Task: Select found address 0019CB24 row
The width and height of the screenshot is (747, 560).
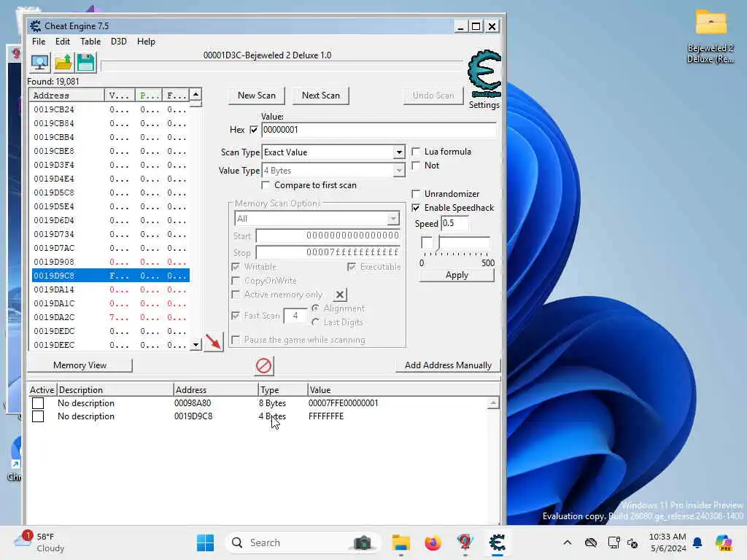Action: pos(111,109)
